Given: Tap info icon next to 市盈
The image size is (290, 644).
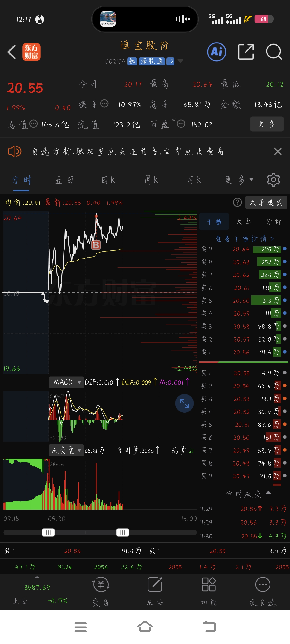Looking at the screenshot, I should 181,124.
